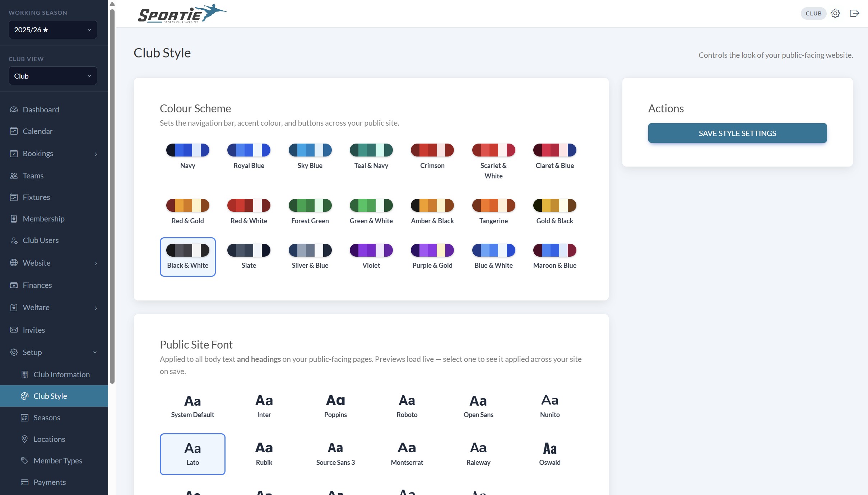Click the Teams people icon
Screen dimensions: 868x495
(x=14, y=176)
